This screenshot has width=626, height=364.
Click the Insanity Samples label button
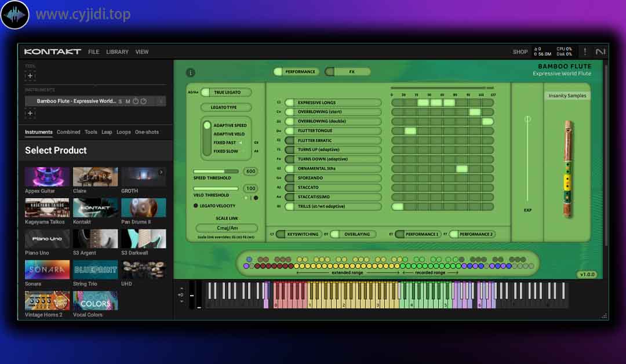click(567, 96)
